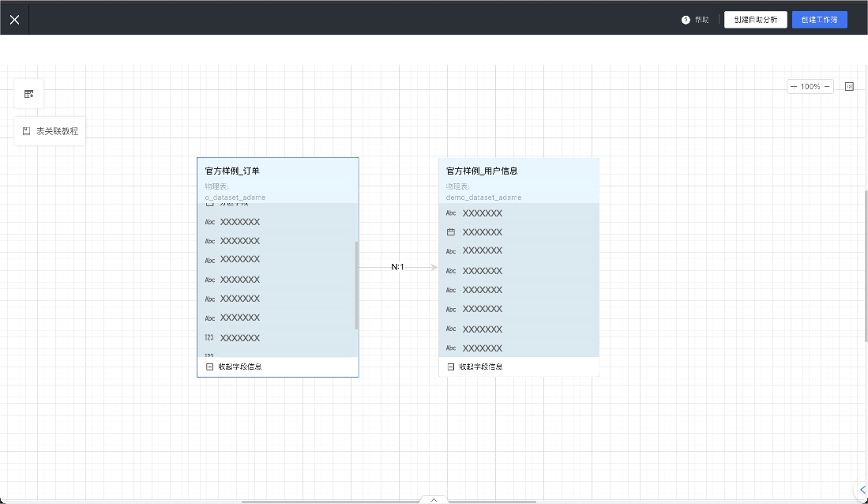The image size is (868, 504).
Task: Collapse fields via 收起字段信息 in 官方样例_订单
Action: click(234, 367)
